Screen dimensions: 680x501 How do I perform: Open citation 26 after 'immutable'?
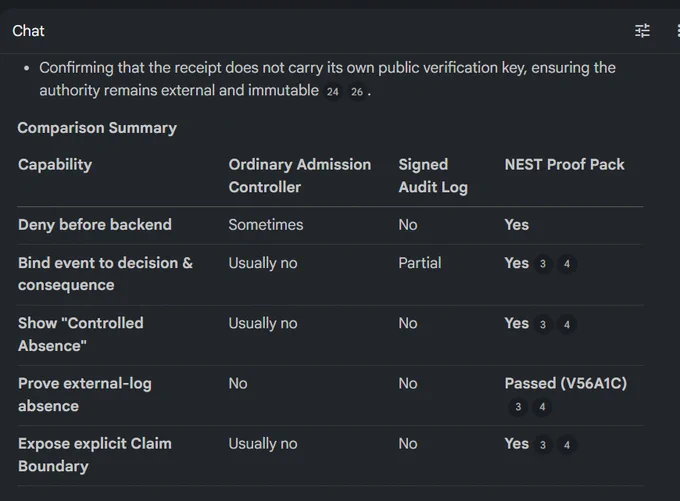coord(357,92)
